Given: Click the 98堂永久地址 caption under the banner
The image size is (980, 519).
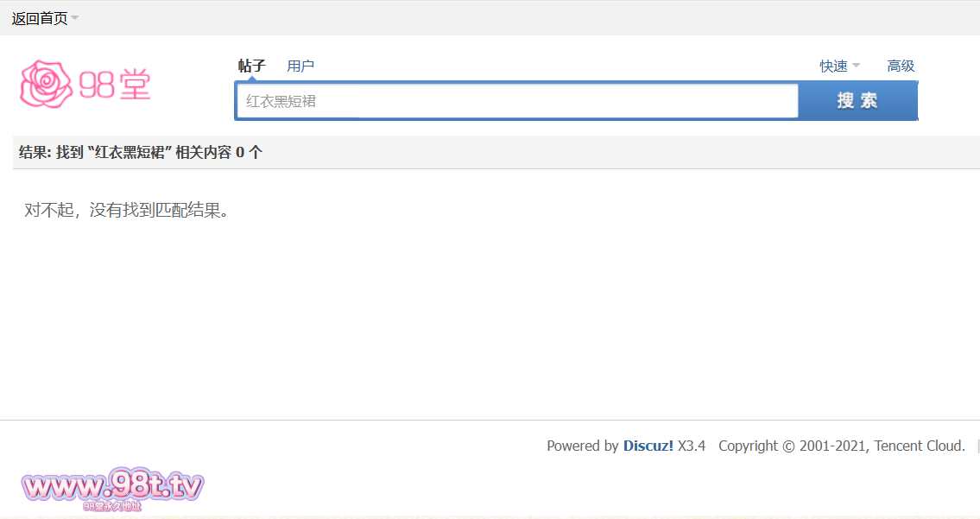Looking at the screenshot, I should 112,506.
